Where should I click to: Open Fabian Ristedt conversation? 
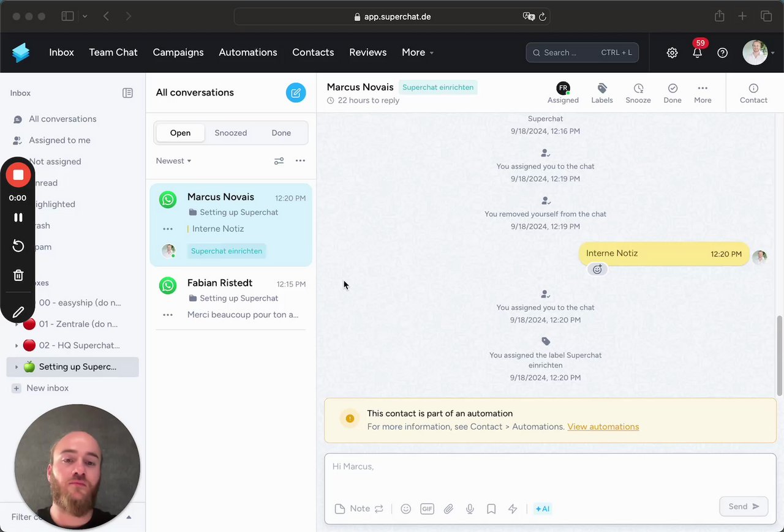tap(231, 298)
